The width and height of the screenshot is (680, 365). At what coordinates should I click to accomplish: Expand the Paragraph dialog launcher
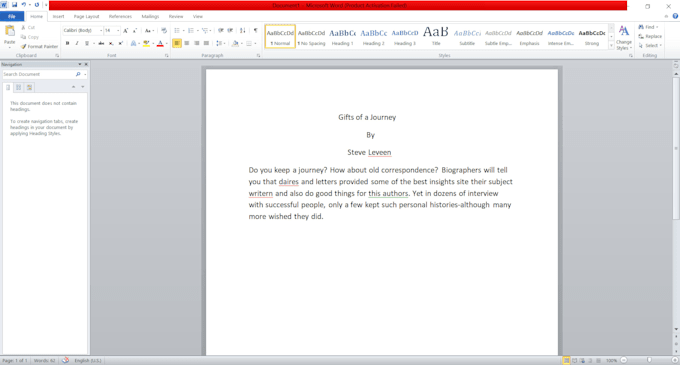258,55
